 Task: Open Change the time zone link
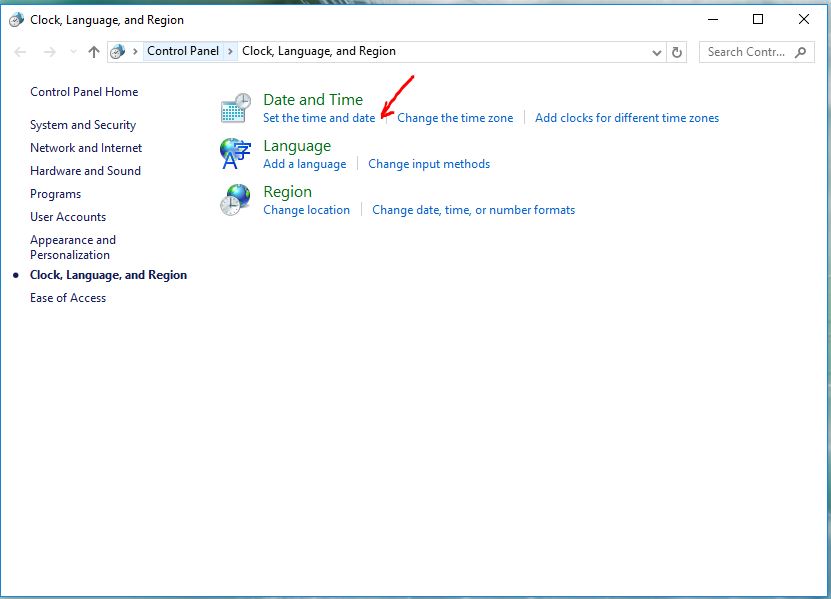pos(455,118)
